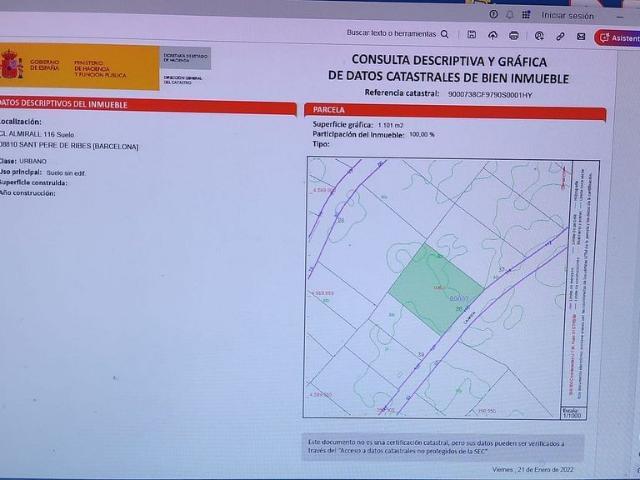Click the document title Consulta descriptiva y gráfica
640x480 pixels.
point(449,69)
